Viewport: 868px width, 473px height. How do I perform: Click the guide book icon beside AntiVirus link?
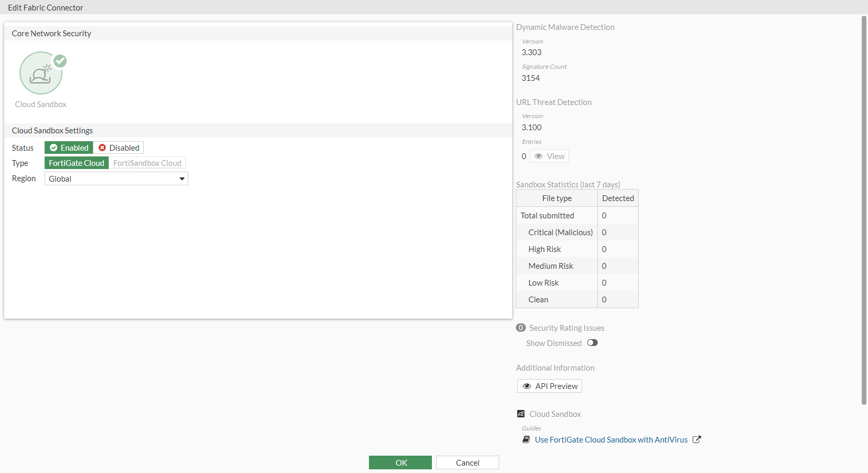click(x=526, y=440)
